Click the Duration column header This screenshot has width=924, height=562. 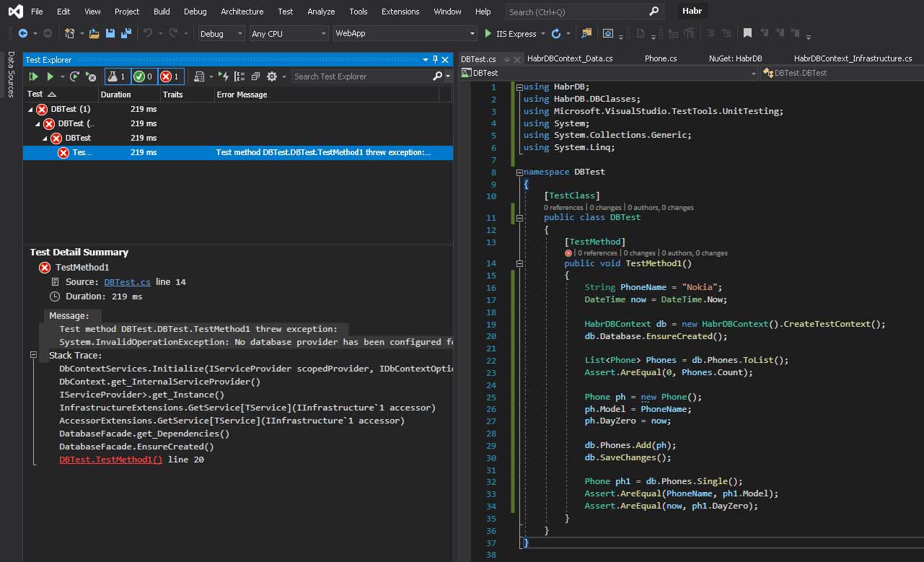click(x=116, y=95)
